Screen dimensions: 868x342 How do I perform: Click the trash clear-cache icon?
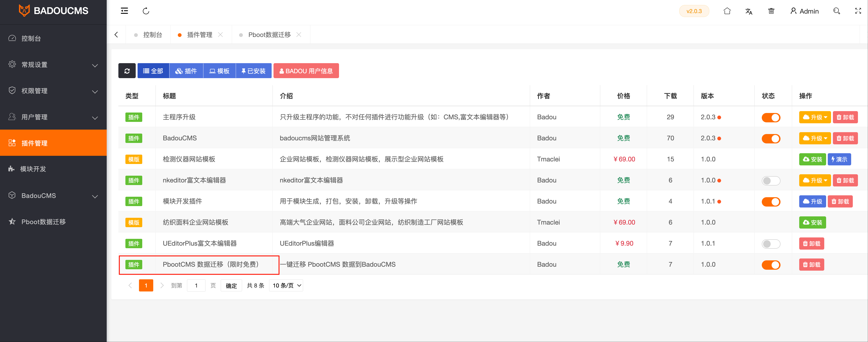[771, 11]
